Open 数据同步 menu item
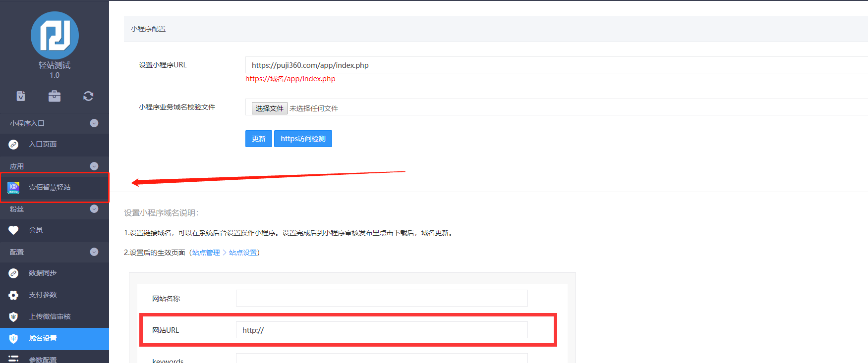 55,273
